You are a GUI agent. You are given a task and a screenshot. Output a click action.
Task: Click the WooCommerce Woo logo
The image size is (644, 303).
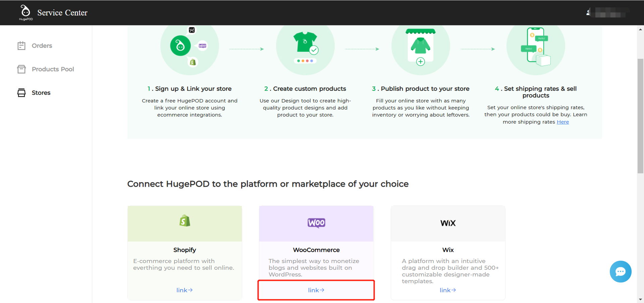pos(316,223)
